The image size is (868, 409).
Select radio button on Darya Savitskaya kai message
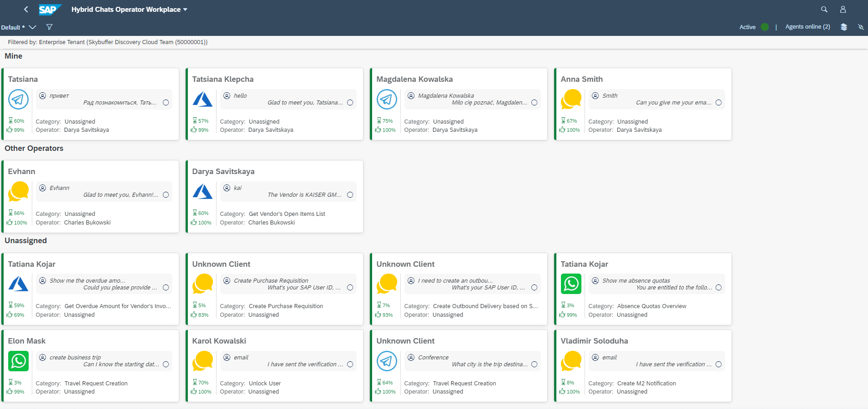pos(350,195)
